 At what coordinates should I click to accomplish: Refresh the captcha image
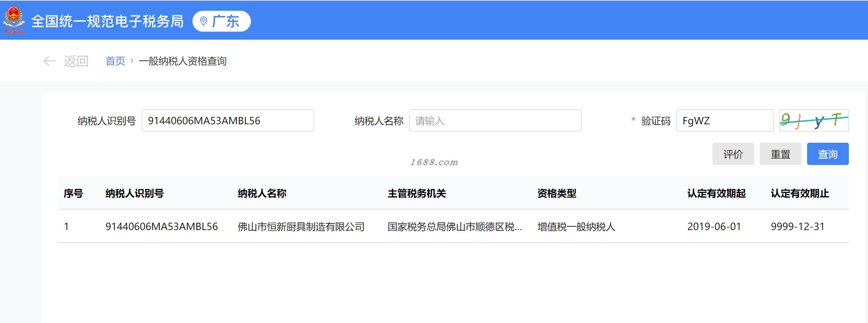814,120
